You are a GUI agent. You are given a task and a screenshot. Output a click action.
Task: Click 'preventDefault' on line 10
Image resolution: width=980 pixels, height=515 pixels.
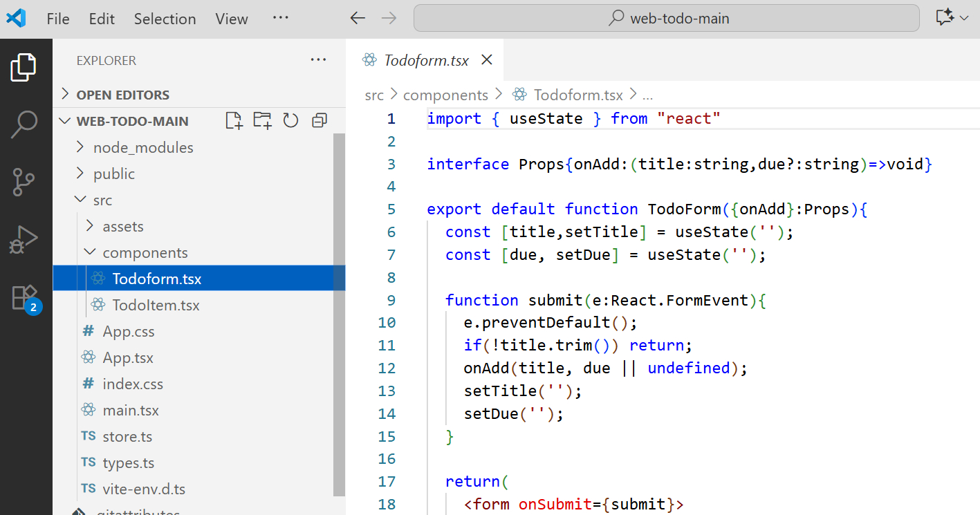pos(546,322)
